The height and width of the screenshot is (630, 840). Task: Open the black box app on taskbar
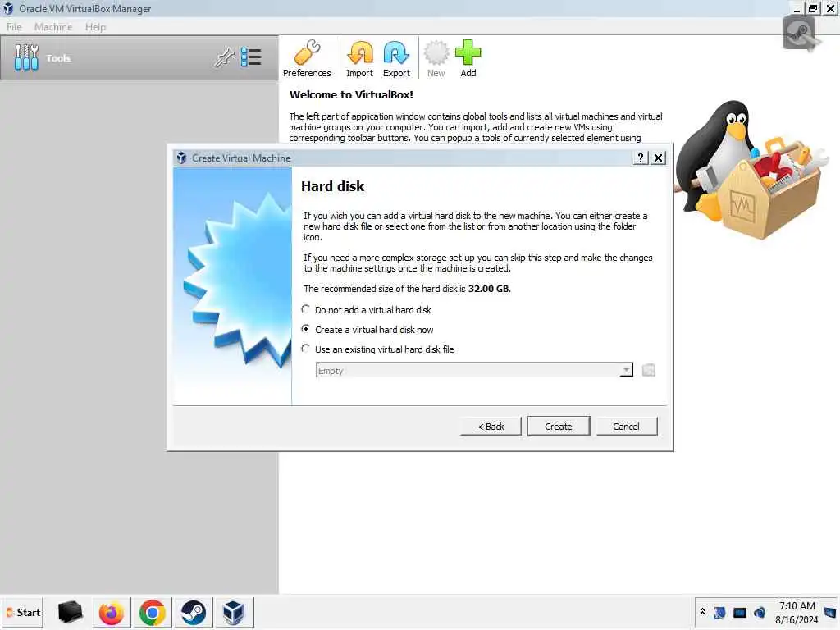tap(70, 612)
